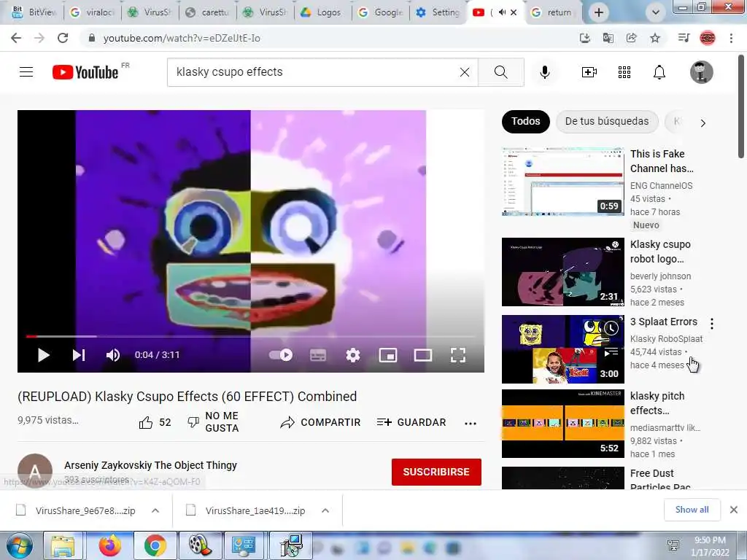Reload the page

(63, 38)
